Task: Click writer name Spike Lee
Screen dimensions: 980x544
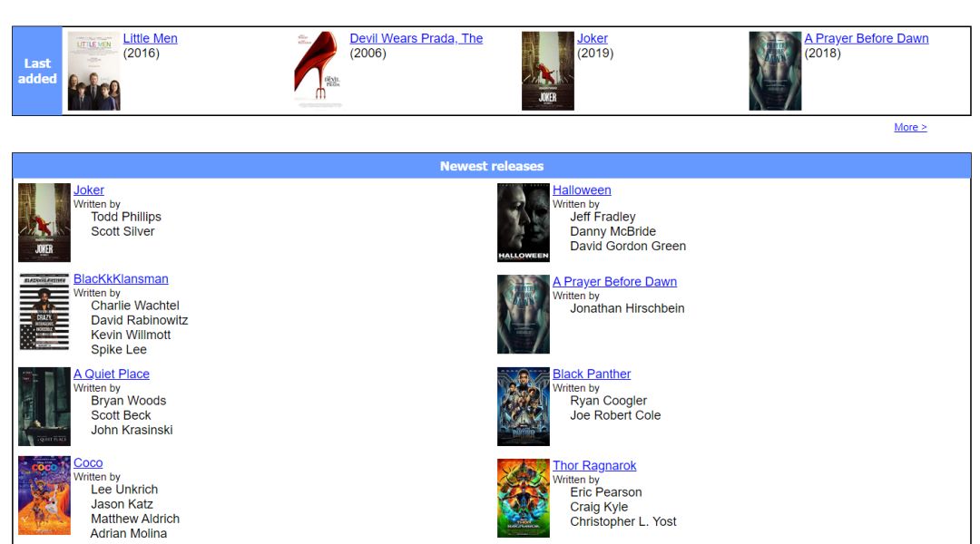Action: 119,350
